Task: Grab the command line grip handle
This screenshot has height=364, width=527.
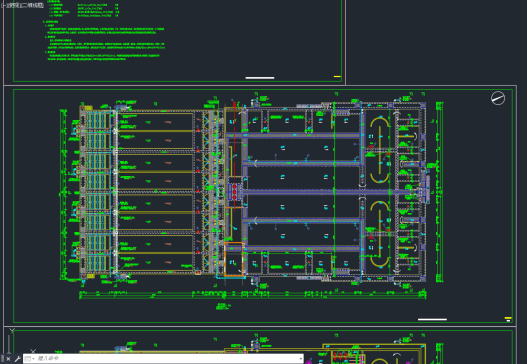Action: [2, 359]
